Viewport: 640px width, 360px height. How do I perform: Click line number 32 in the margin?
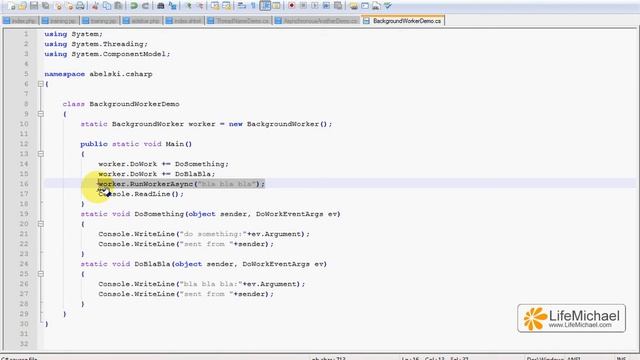coord(24,344)
